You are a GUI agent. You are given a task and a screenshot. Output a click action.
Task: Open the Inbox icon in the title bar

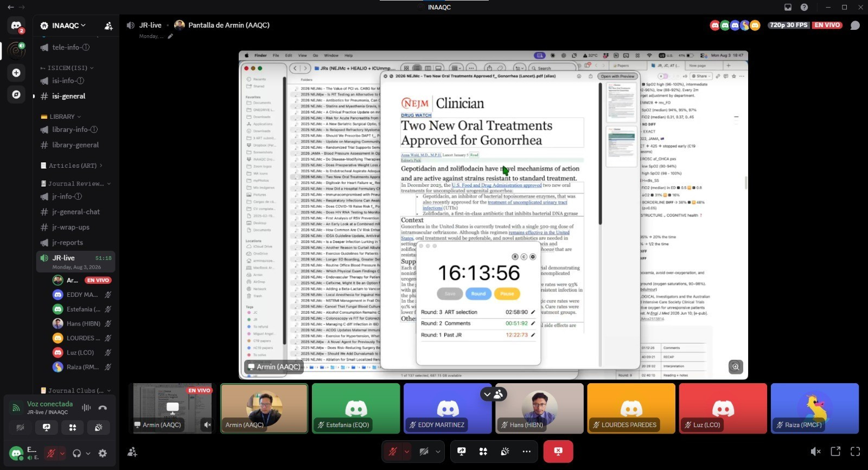pyautogui.click(x=788, y=7)
